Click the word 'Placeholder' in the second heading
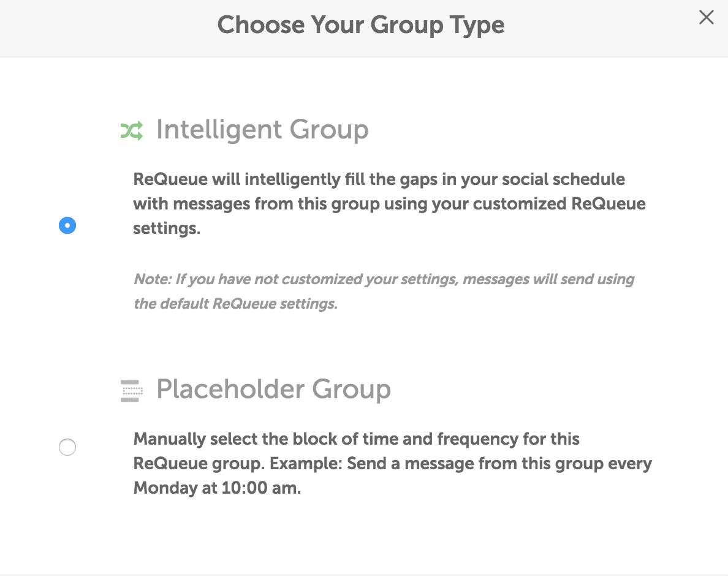728x577 pixels. click(x=230, y=389)
